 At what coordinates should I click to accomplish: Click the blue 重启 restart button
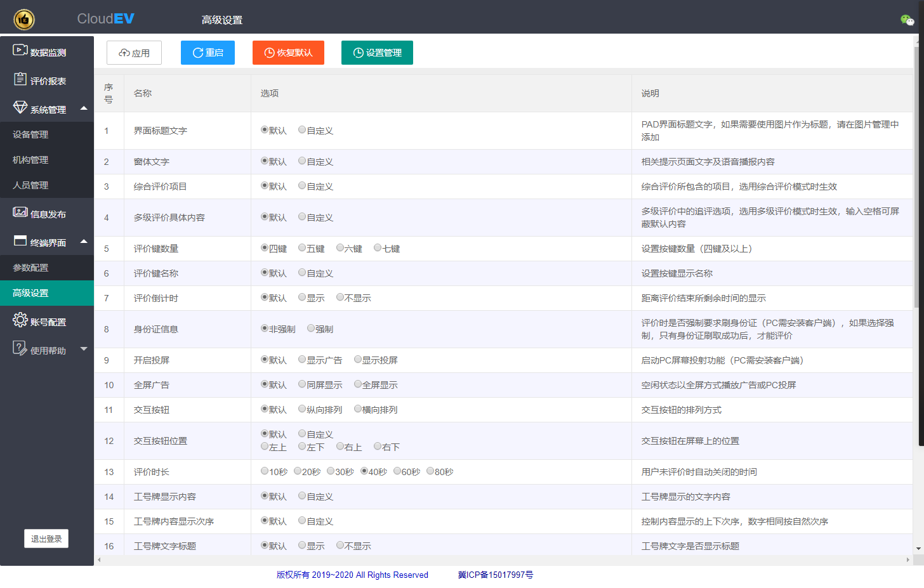tap(208, 53)
